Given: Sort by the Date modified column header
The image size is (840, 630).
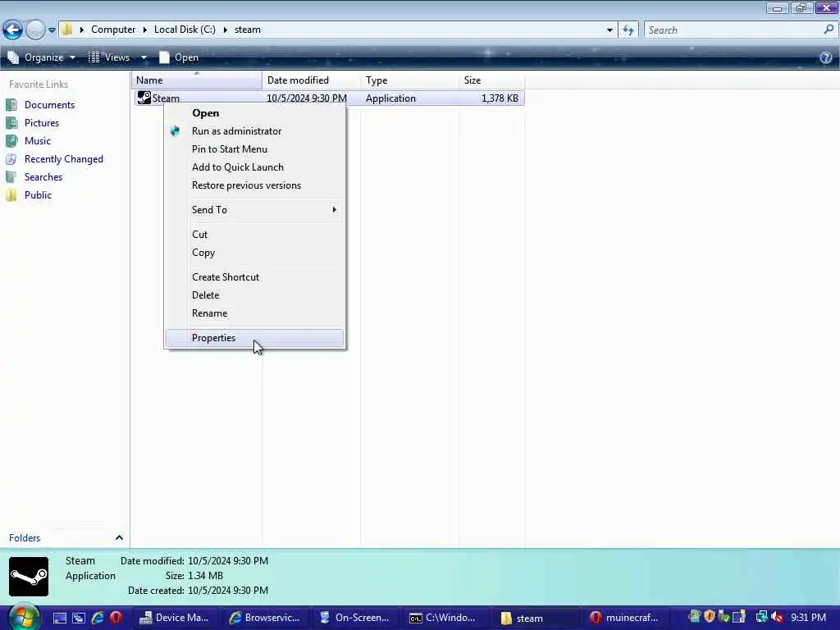Looking at the screenshot, I should (x=311, y=80).
